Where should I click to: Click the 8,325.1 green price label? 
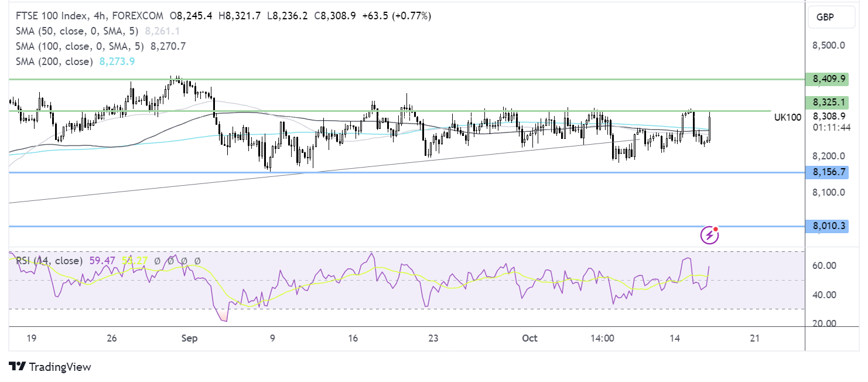[x=826, y=103]
